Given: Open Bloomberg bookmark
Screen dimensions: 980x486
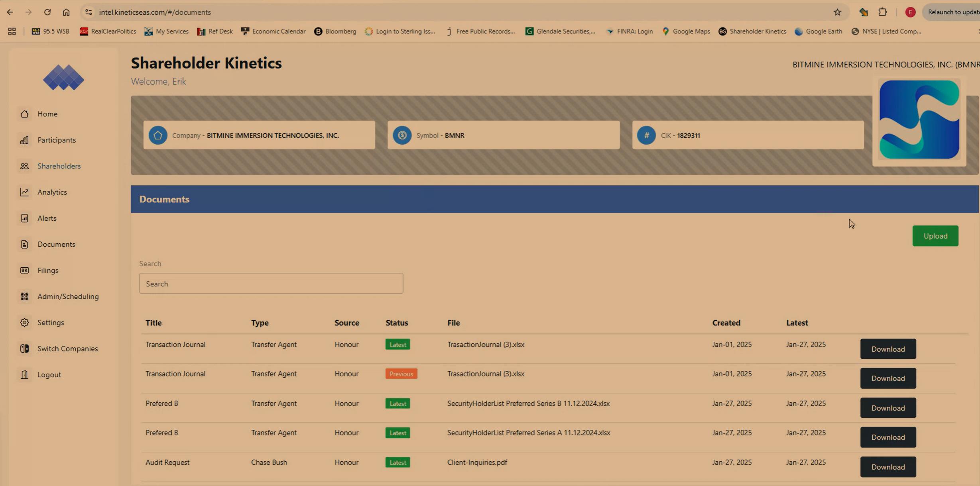Looking at the screenshot, I should tap(335, 31).
